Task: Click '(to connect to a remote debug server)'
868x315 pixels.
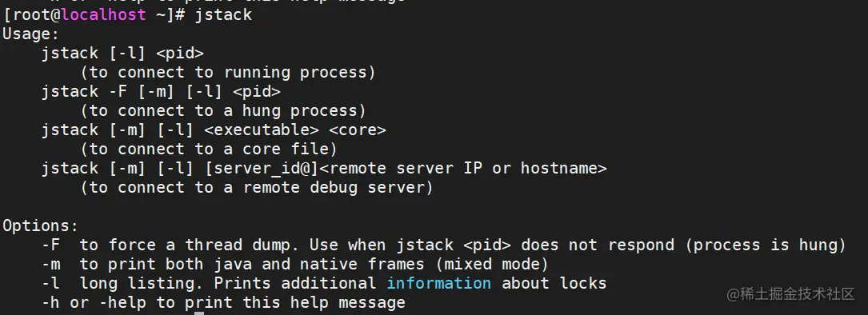Action: (256, 188)
